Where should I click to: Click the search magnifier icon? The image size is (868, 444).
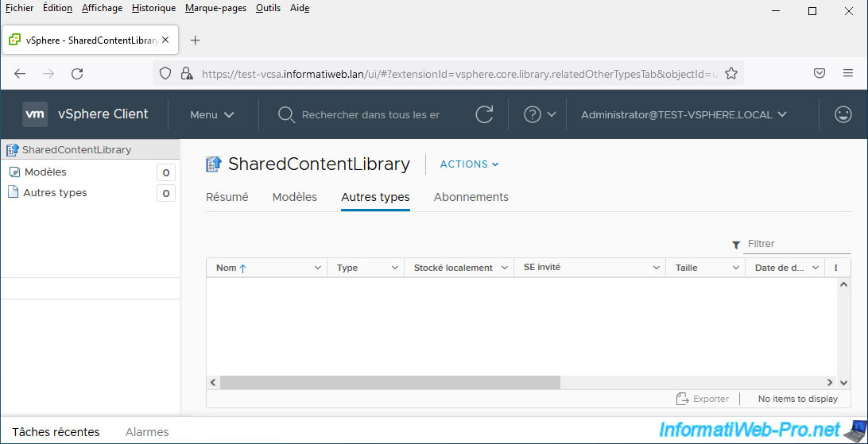[x=286, y=114]
